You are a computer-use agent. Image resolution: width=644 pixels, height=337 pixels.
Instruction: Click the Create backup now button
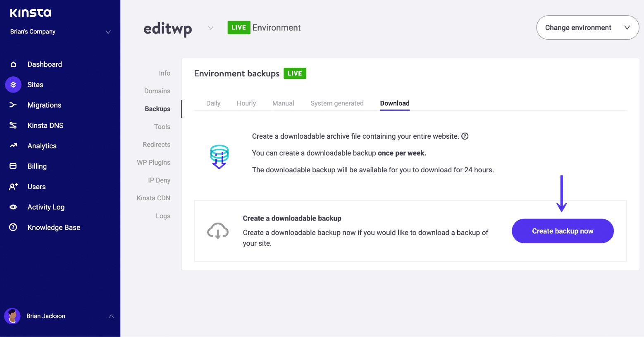562,231
